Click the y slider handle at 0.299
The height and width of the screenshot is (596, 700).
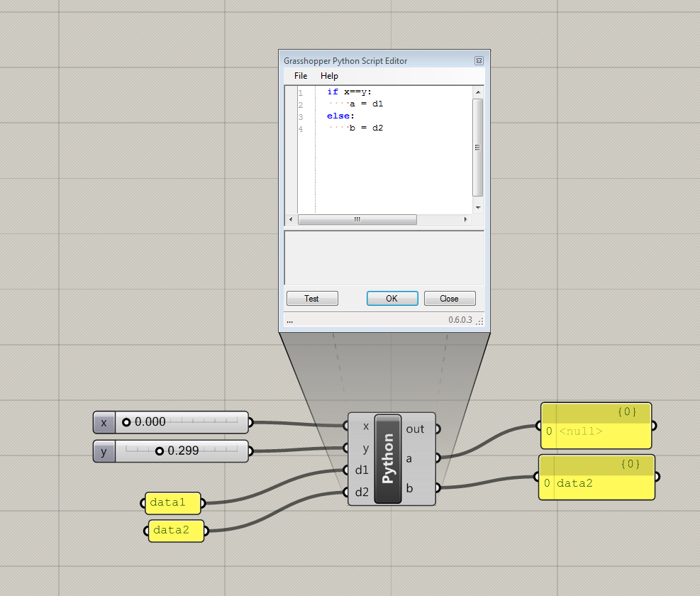160,451
